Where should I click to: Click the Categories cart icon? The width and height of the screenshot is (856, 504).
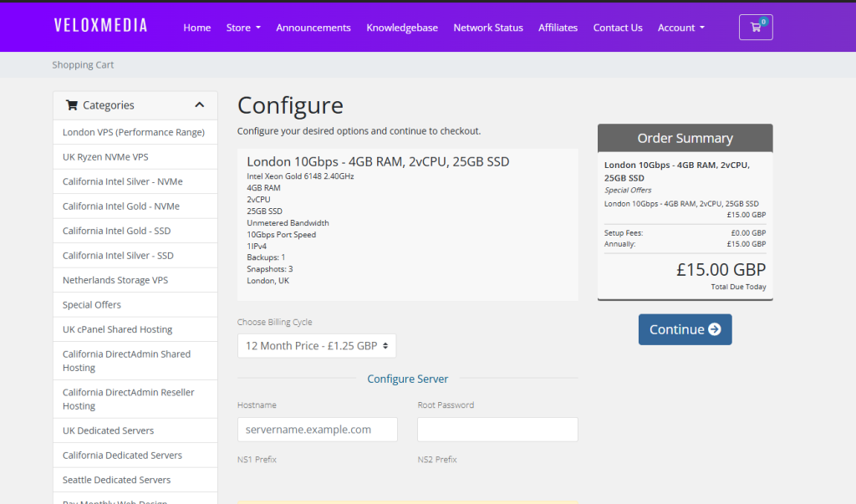tap(72, 104)
